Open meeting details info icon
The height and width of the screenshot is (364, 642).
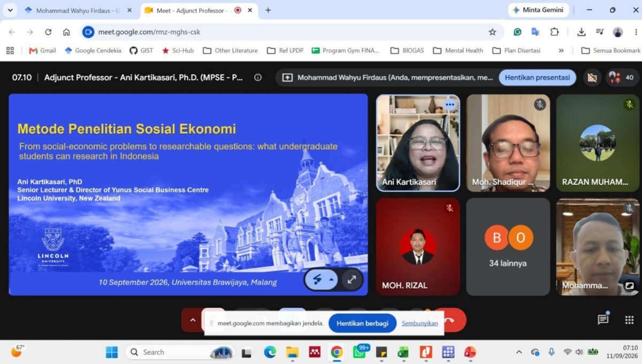pos(258,78)
